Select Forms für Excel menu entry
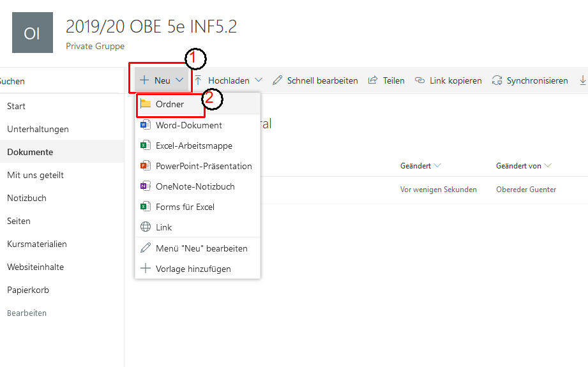This screenshot has width=588, height=367. click(x=198, y=207)
